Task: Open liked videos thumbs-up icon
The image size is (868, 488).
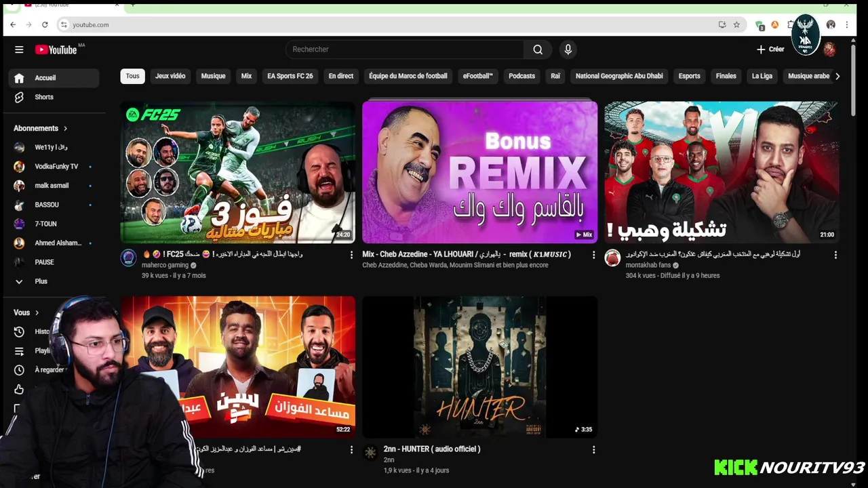Action: pos(19,389)
